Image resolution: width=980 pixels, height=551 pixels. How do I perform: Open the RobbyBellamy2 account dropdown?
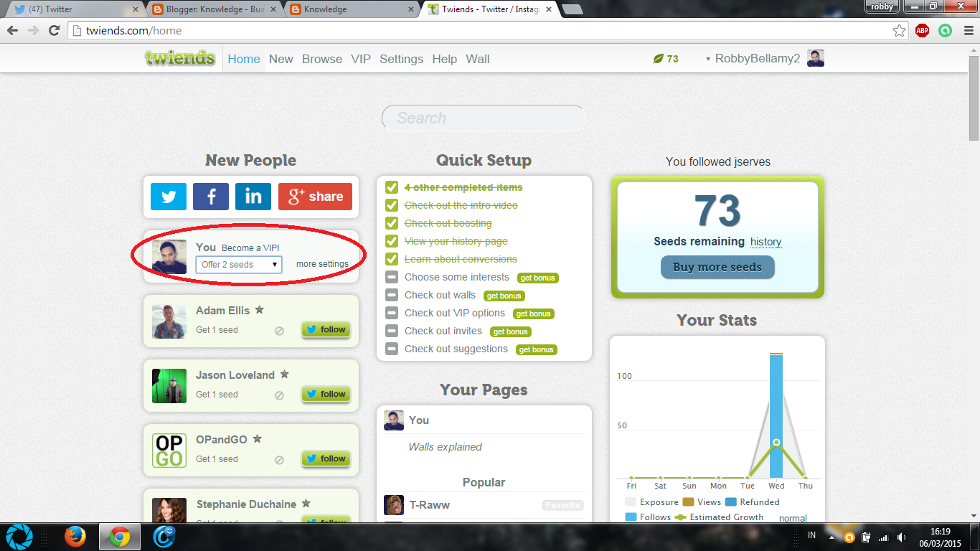753,59
